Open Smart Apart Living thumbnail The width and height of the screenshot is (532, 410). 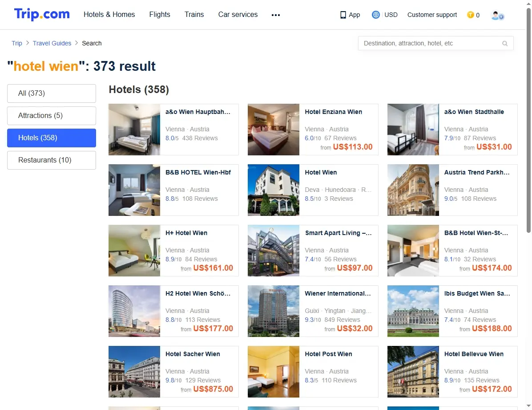point(274,251)
